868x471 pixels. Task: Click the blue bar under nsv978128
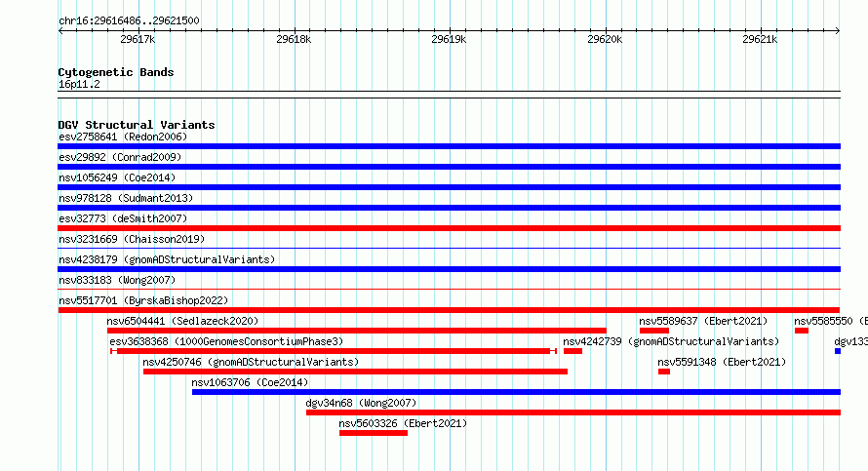point(449,208)
